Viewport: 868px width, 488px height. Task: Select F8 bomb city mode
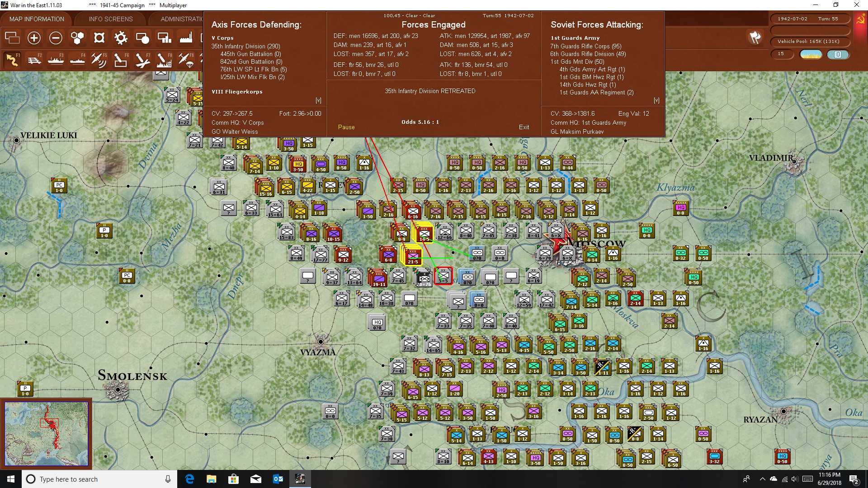pos(164,60)
